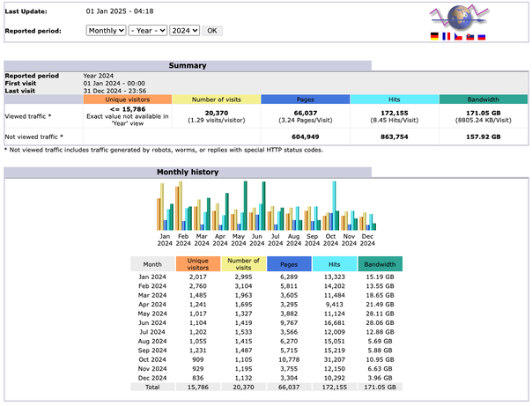Click the 'Month' column header in history table
This screenshot has height=406, width=532.
(152, 264)
